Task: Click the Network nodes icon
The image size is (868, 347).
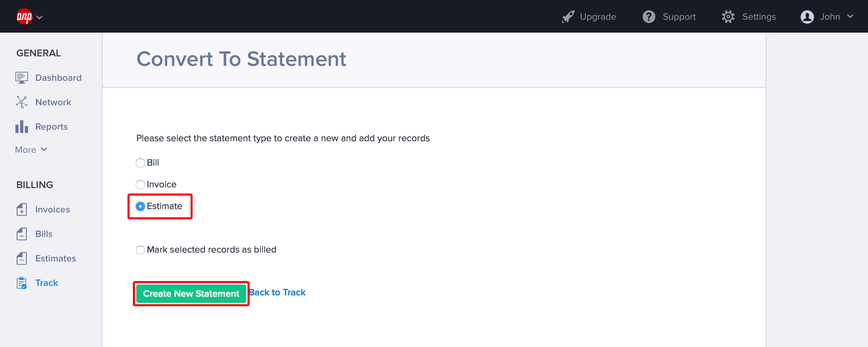Action: coord(21,102)
